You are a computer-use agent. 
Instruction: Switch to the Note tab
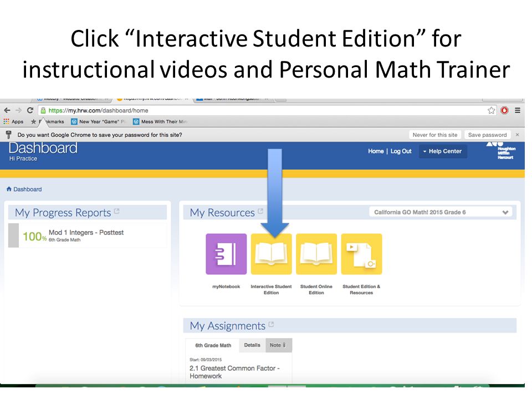pyautogui.click(x=278, y=345)
